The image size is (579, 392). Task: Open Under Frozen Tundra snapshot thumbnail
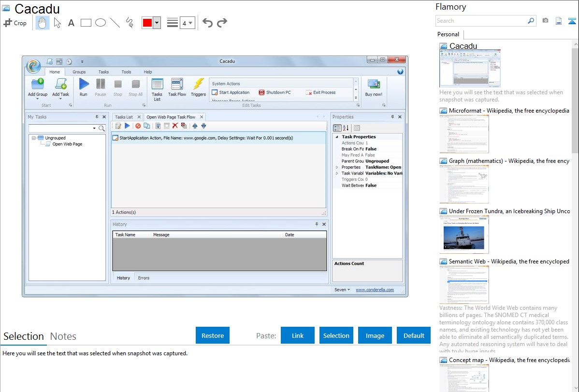[x=464, y=234]
